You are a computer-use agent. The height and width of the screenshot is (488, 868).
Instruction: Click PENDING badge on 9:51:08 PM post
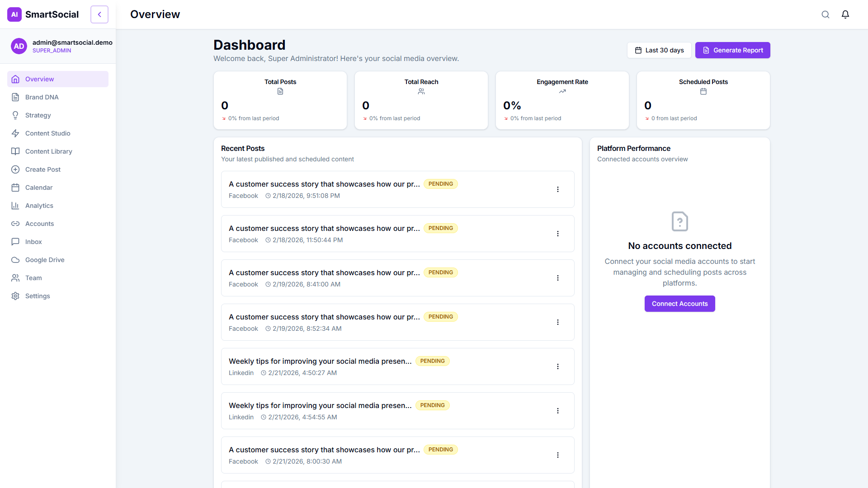[x=441, y=184]
